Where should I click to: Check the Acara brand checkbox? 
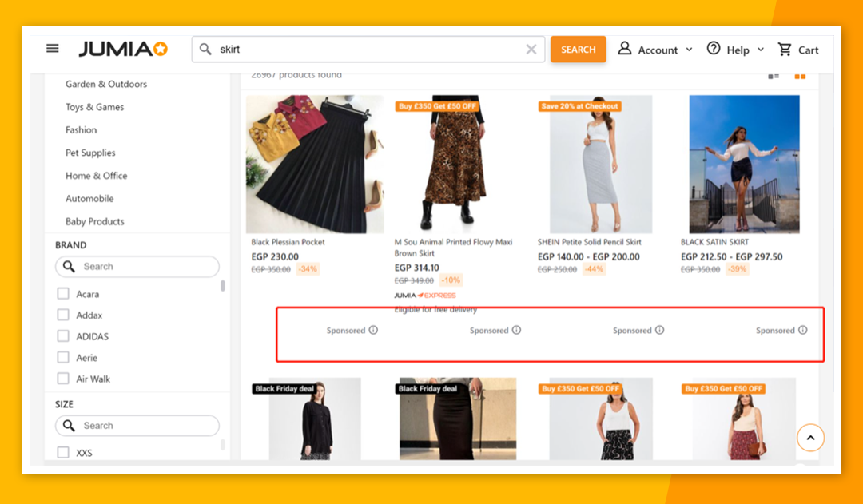coord(63,293)
